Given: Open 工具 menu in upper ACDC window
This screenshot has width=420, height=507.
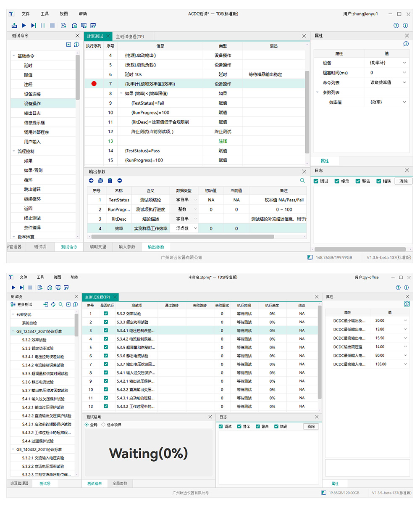Looking at the screenshot, I should pos(45,14).
